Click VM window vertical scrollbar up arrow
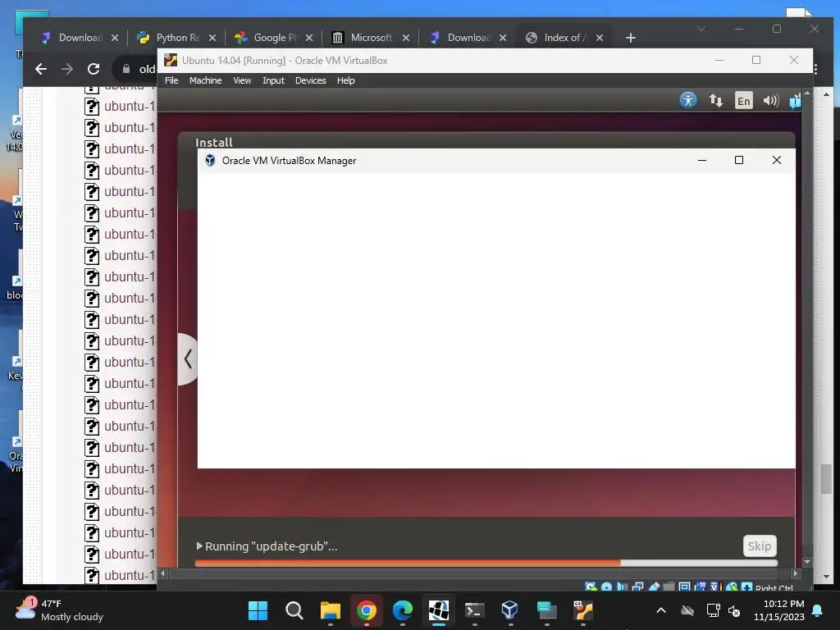Image resolution: width=840 pixels, height=630 pixels. 807,94
